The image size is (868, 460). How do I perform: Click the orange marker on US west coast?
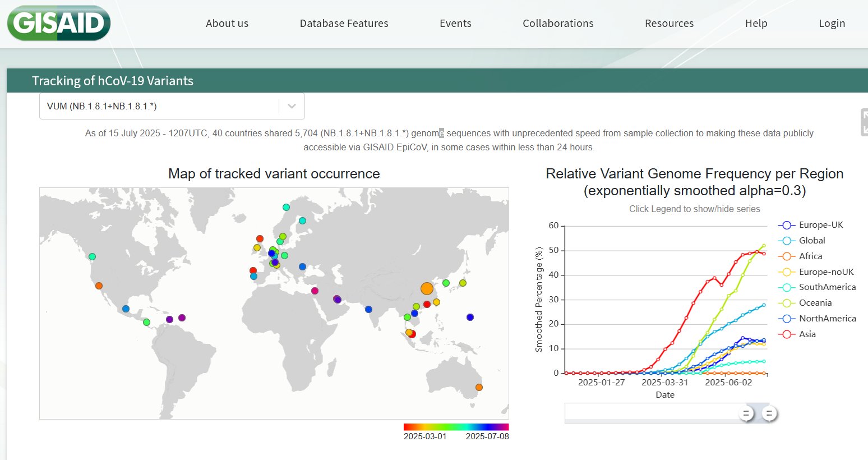tap(99, 286)
